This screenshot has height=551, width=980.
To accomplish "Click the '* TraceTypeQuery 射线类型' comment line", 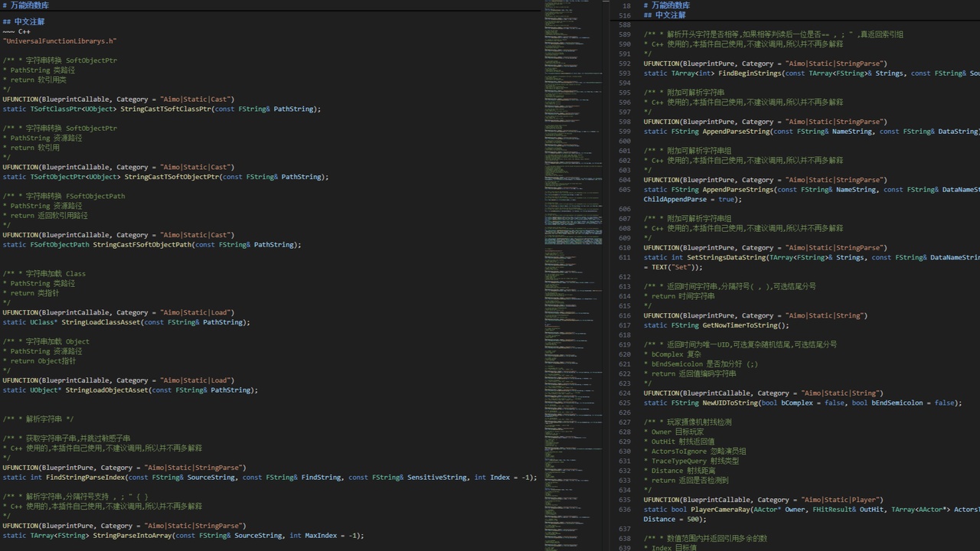I will click(691, 461).
